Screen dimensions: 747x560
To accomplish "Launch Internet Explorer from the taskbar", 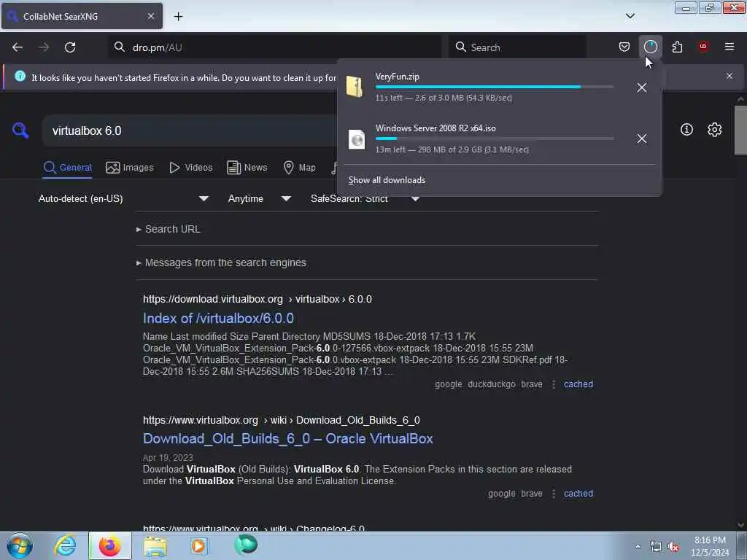I will pyautogui.click(x=65, y=545).
